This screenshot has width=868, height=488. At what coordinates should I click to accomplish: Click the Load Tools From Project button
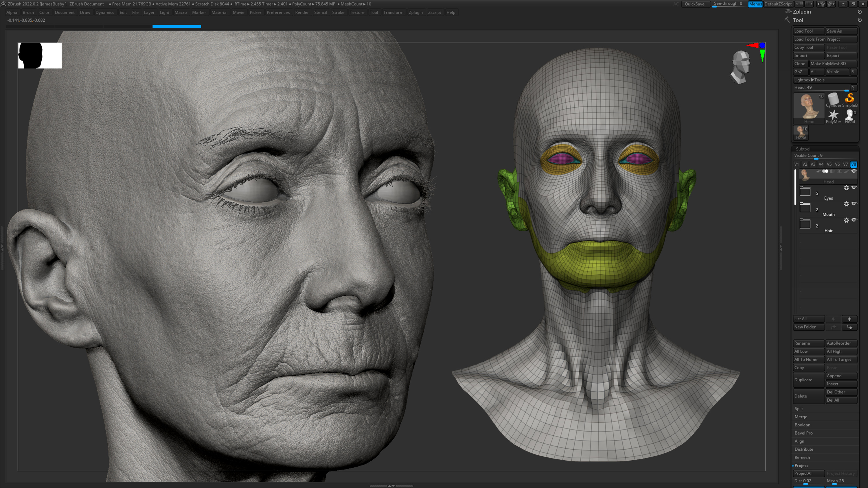tap(817, 39)
